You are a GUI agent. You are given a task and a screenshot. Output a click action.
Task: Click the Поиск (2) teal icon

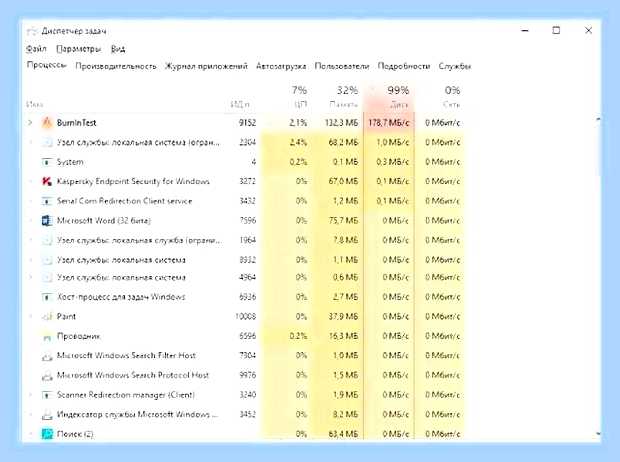pos(47,434)
